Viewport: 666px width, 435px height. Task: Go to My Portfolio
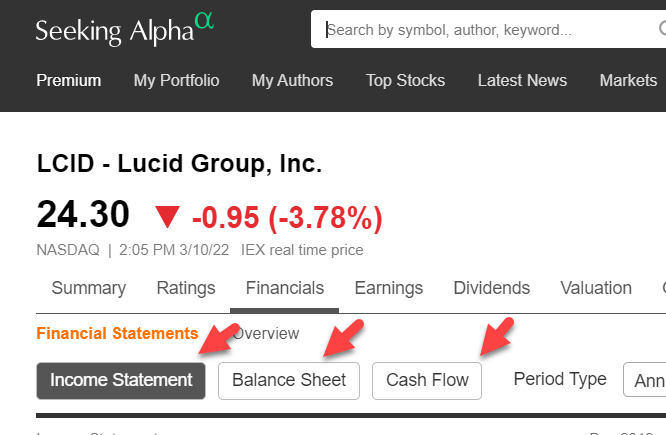tap(176, 81)
